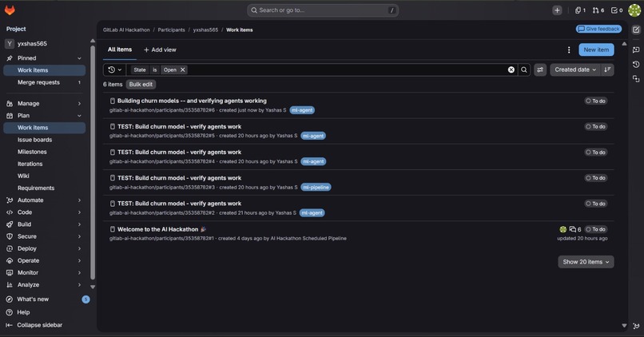Click the history icon in right rail
Viewport: 644px width, 337px height.
[x=636, y=64]
